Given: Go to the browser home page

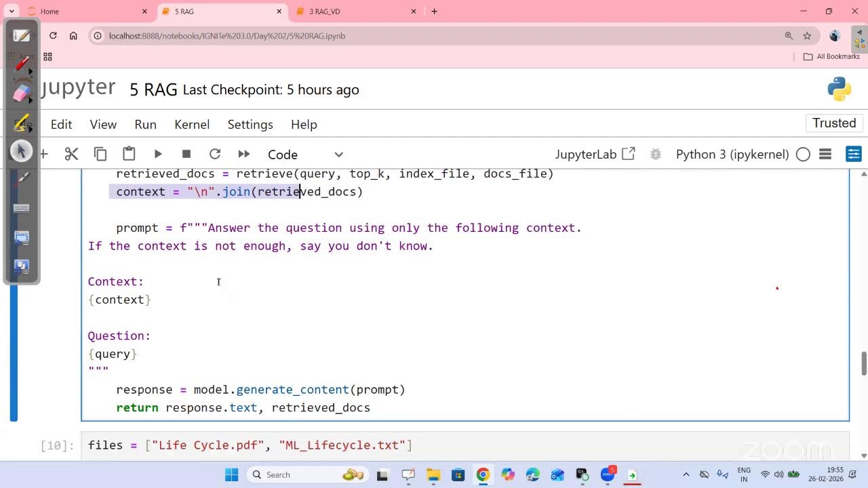Looking at the screenshot, I should (73, 36).
